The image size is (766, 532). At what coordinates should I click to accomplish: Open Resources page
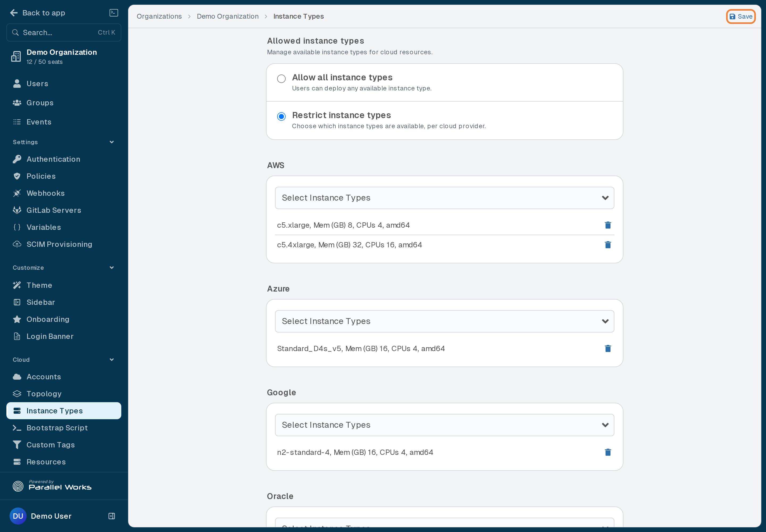coord(64,462)
